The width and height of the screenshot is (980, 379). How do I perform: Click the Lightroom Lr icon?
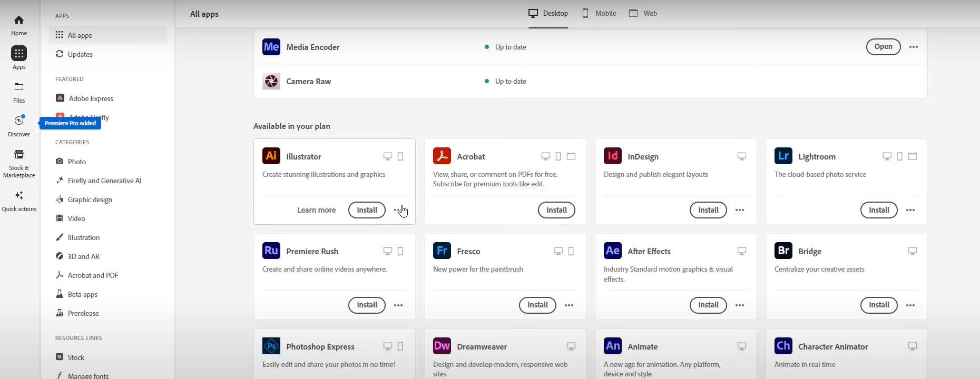coord(783,156)
